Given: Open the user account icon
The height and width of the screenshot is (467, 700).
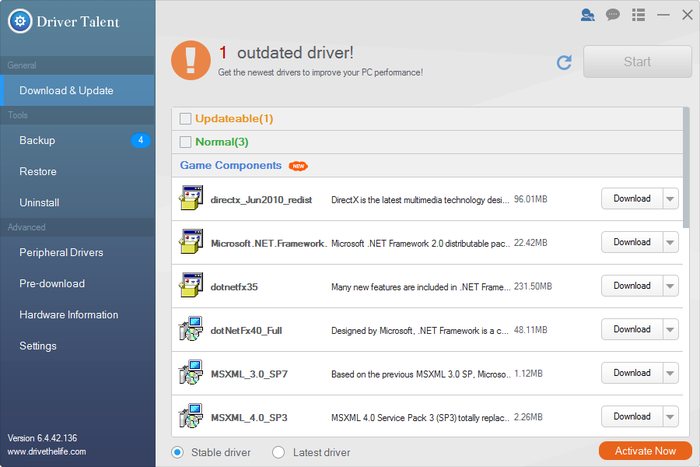Looking at the screenshot, I should [588, 15].
